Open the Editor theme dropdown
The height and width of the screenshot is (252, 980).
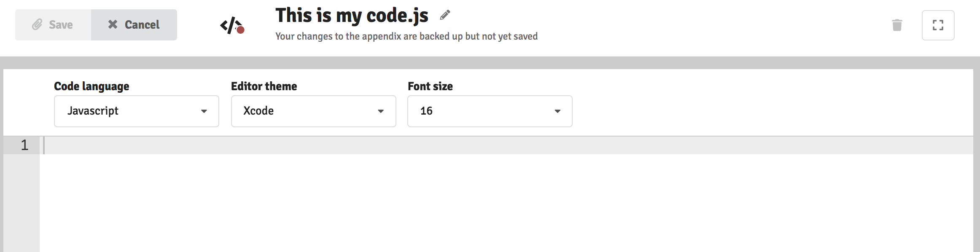click(313, 111)
